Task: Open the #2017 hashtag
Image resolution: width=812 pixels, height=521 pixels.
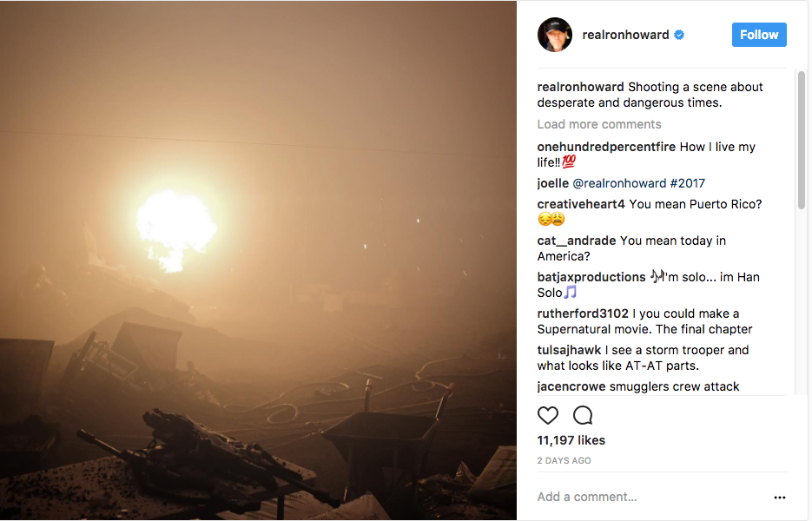Action: (x=688, y=183)
